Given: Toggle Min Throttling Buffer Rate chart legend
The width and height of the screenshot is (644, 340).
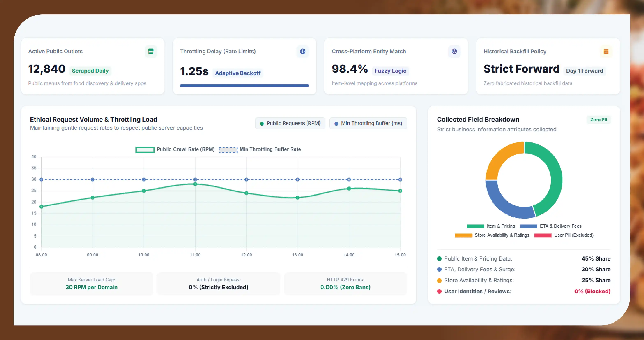Looking at the screenshot, I should tap(260, 149).
